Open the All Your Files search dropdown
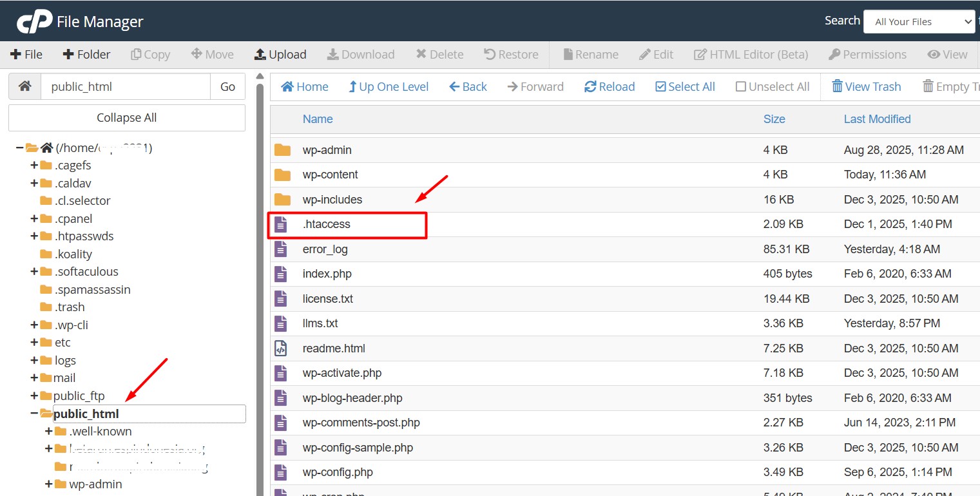 tap(919, 22)
